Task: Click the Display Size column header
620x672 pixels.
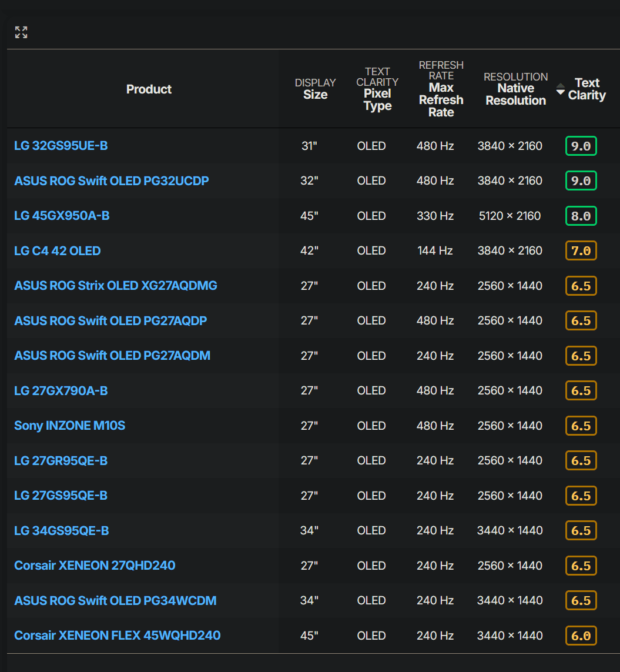Action: point(316,89)
